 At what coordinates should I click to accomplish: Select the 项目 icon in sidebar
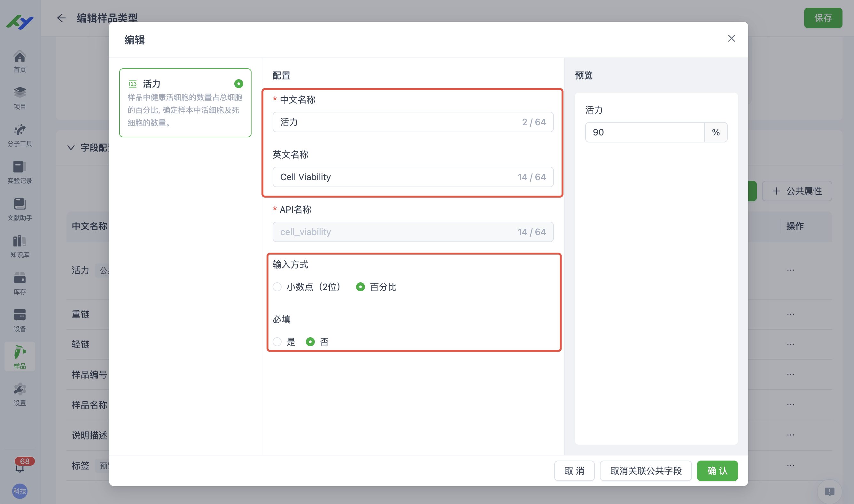[19, 98]
